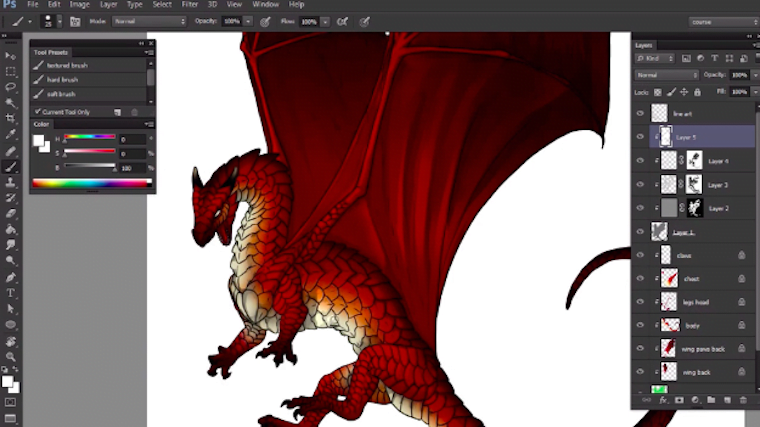Click the layer style fx icon
The image size is (760, 427).
(x=662, y=400)
